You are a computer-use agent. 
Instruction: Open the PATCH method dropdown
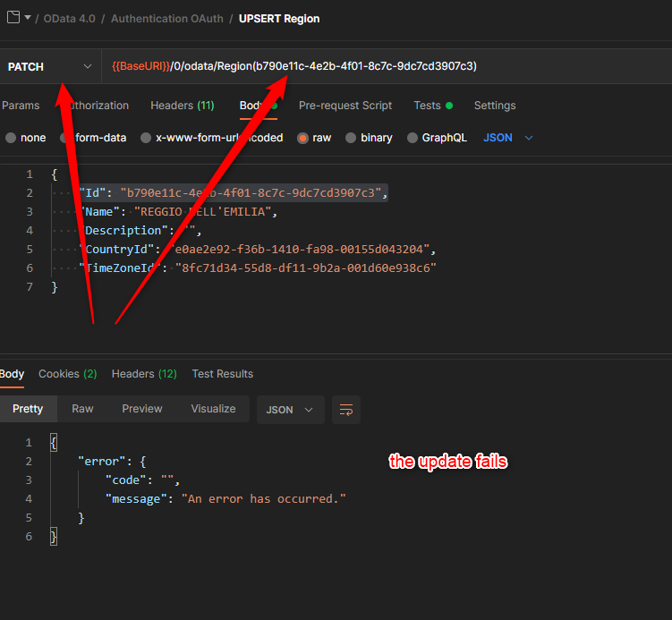(x=50, y=66)
